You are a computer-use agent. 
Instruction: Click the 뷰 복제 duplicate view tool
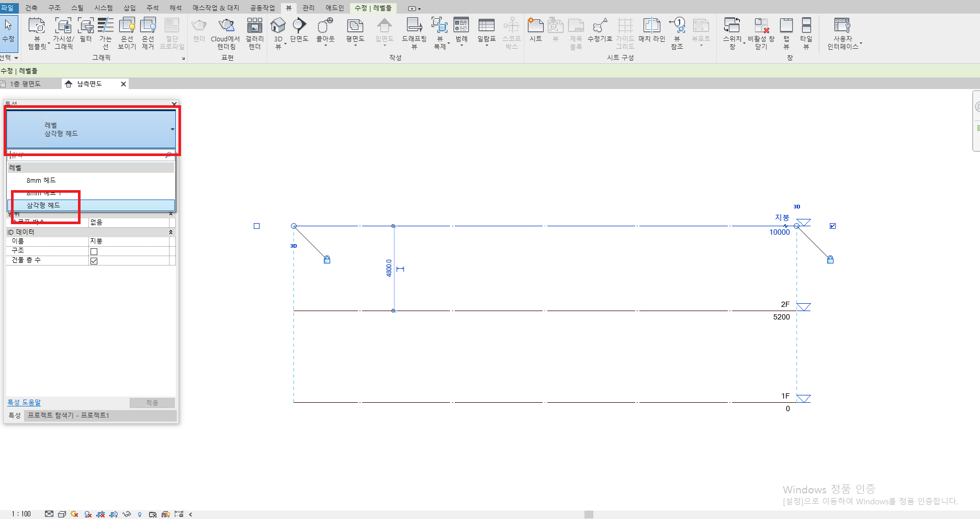(440, 34)
